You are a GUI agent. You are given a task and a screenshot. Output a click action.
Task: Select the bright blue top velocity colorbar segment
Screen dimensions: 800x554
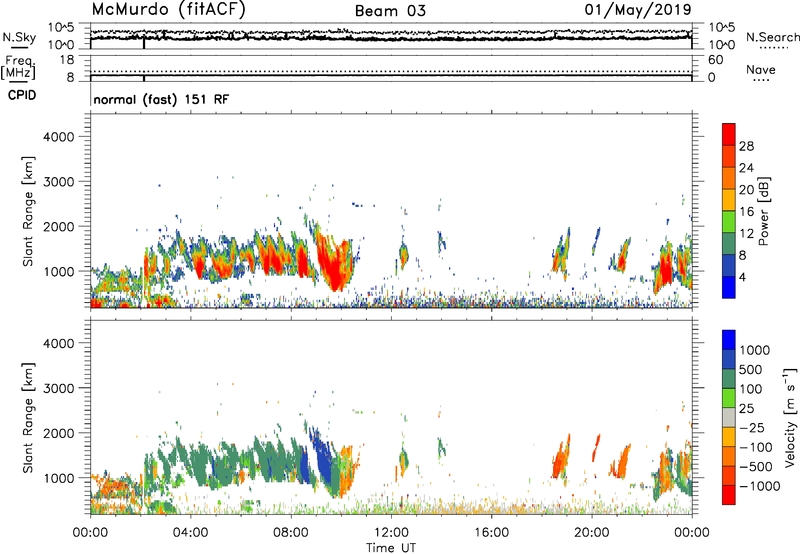point(729,340)
